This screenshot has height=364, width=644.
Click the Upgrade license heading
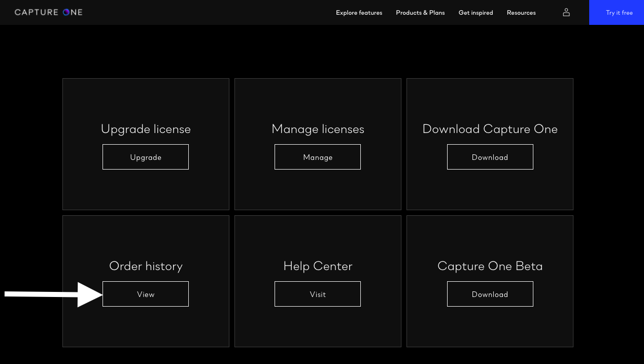(x=146, y=129)
